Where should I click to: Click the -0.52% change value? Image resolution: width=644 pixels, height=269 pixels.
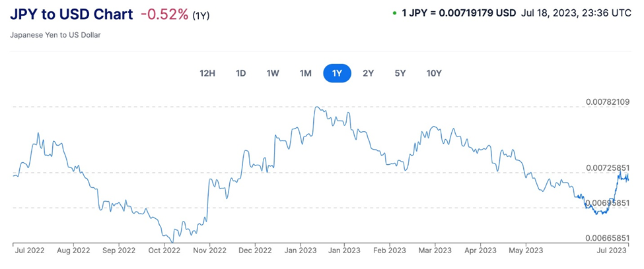164,14
